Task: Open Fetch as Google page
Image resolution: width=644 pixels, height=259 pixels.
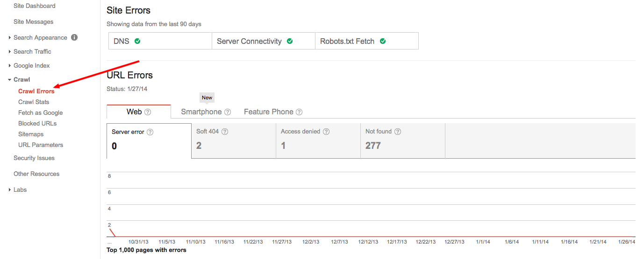Action: pos(40,112)
